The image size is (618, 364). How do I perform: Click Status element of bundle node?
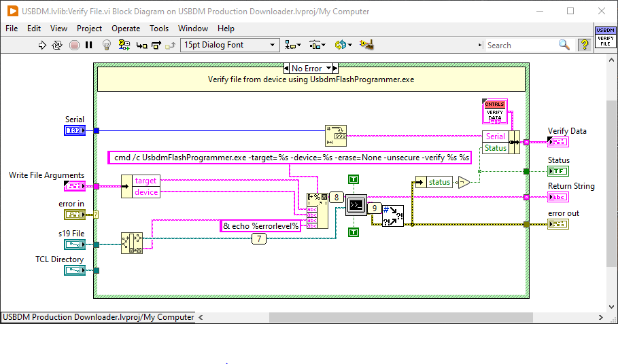click(x=496, y=148)
